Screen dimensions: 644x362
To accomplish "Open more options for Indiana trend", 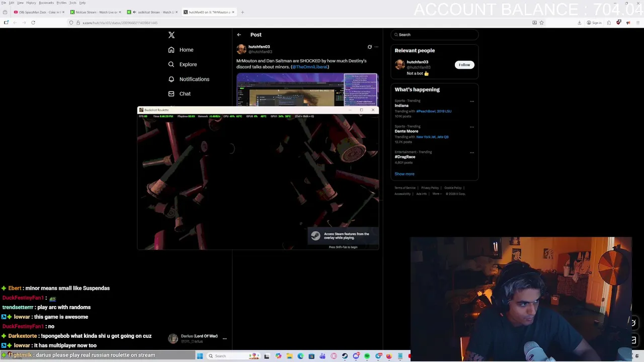I will 472,102.
